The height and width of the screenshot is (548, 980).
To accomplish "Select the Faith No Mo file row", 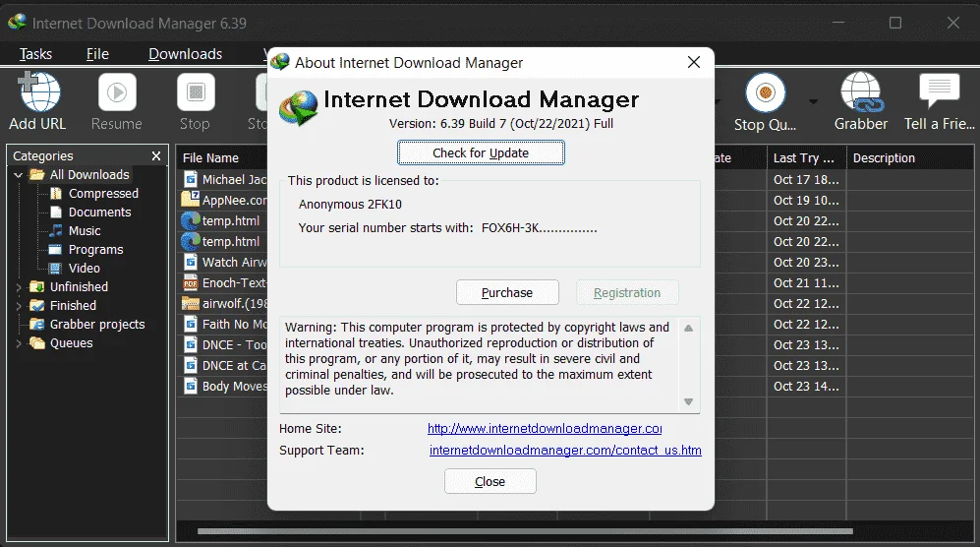I will pyautogui.click(x=234, y=324).
